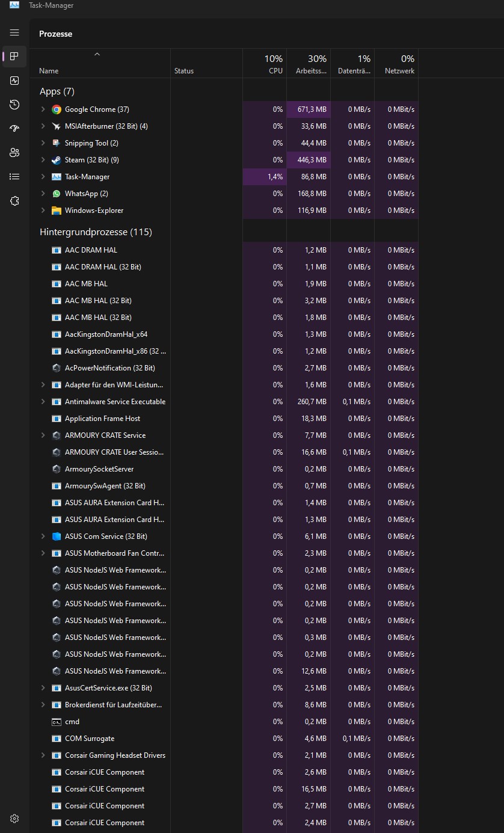Expand the WhatsApp process group
The width and height of the screenshot is (504, 833).
coord(43,194)
